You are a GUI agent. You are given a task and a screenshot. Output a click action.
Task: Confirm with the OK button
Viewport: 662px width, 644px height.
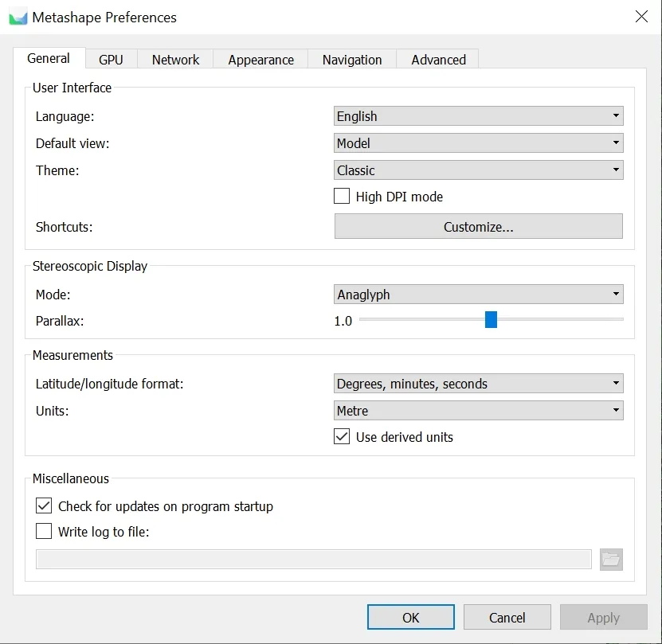click(411, 618)
